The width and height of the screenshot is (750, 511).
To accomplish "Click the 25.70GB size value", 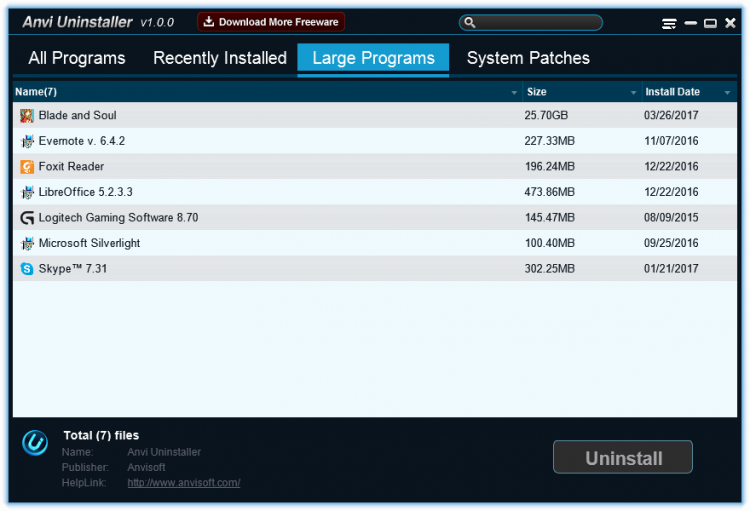I will (x=546, y=115).
